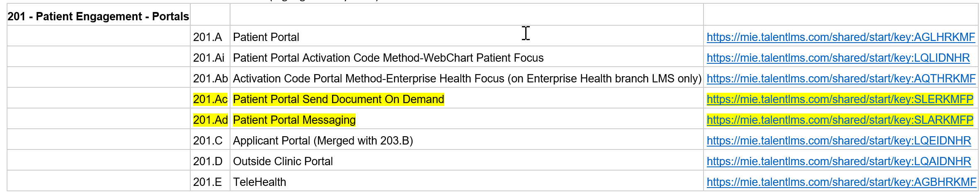Click the 'Outside Clinic Portal' description cell
The image size is (980, 195).
click(x=283, y=161)
